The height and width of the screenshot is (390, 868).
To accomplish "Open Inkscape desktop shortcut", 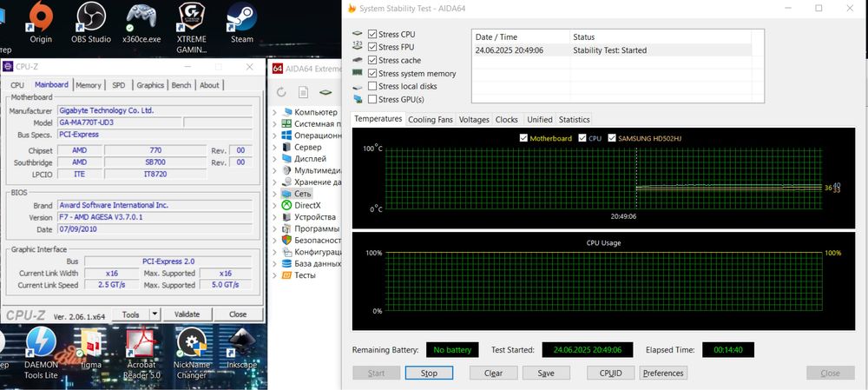I will (x=242, y=348).
